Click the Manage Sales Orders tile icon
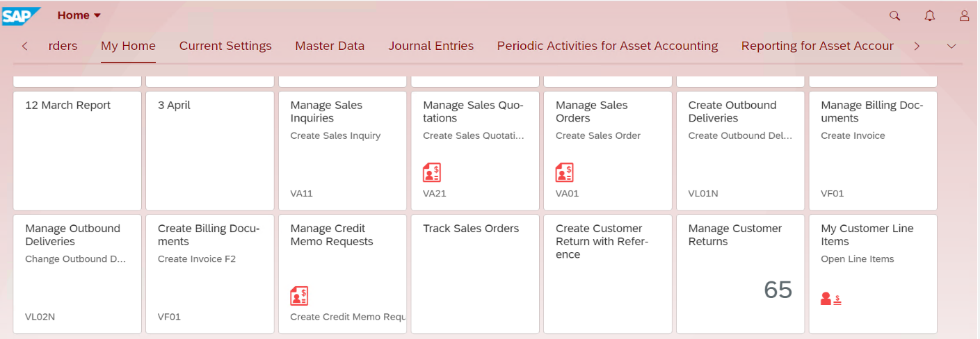Screen dimensions: 980x339 (x=565, y=172)
